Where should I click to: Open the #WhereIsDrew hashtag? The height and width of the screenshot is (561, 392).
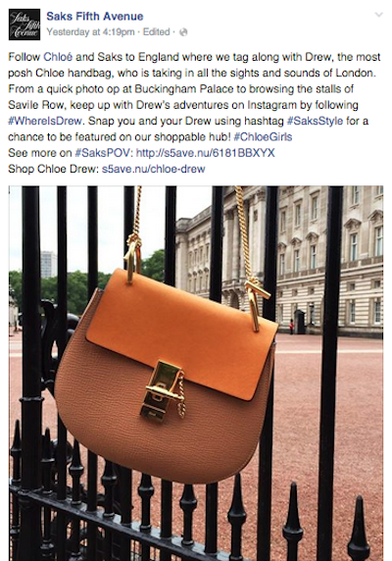45,121
